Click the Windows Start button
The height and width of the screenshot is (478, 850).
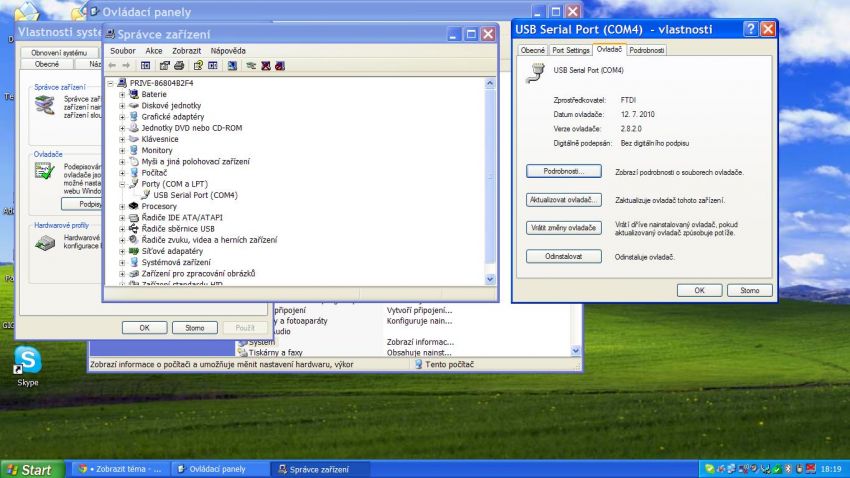point(33,469)
